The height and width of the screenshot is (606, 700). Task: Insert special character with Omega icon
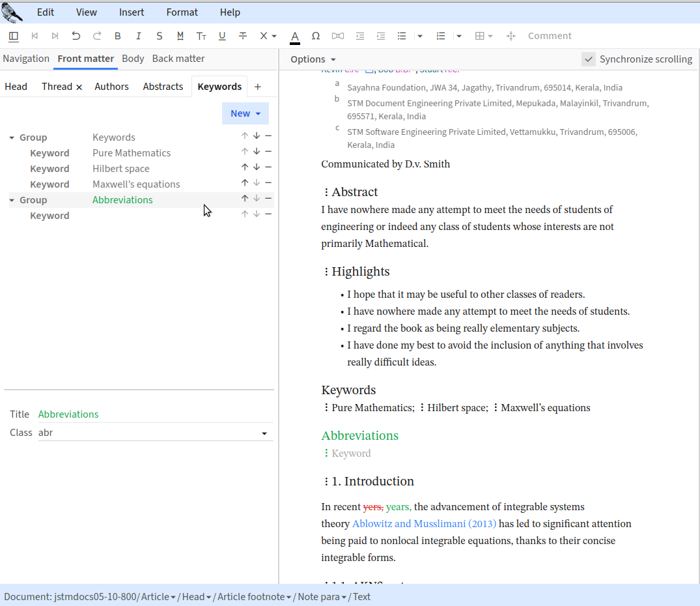click(316, 36)
